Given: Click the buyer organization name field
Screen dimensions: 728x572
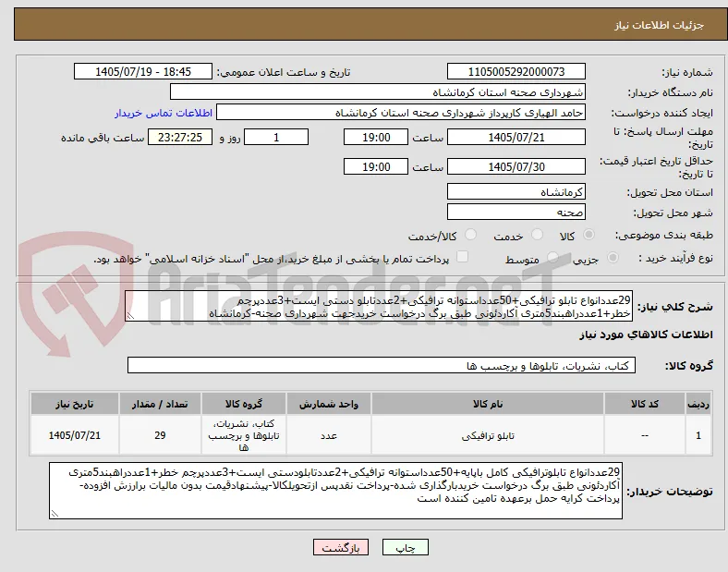Looking at the screenshot, I should pyautogui.click(x=378, y=91).
